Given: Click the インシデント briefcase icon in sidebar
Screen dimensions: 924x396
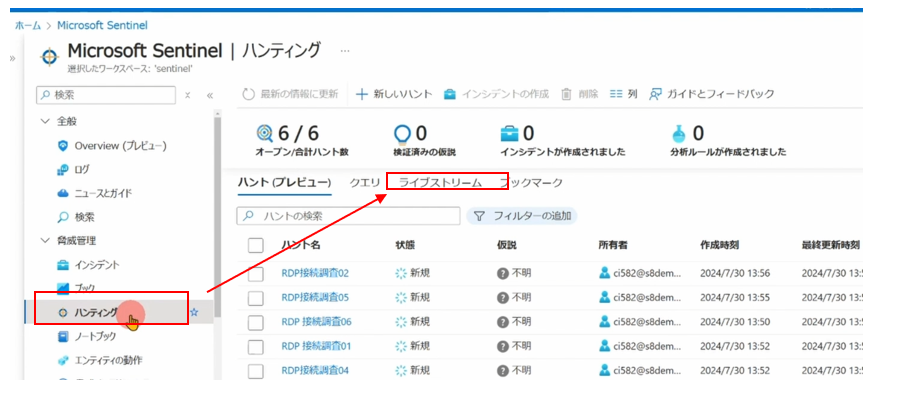Looking at the screenshot, I should (x=63, y=265).
